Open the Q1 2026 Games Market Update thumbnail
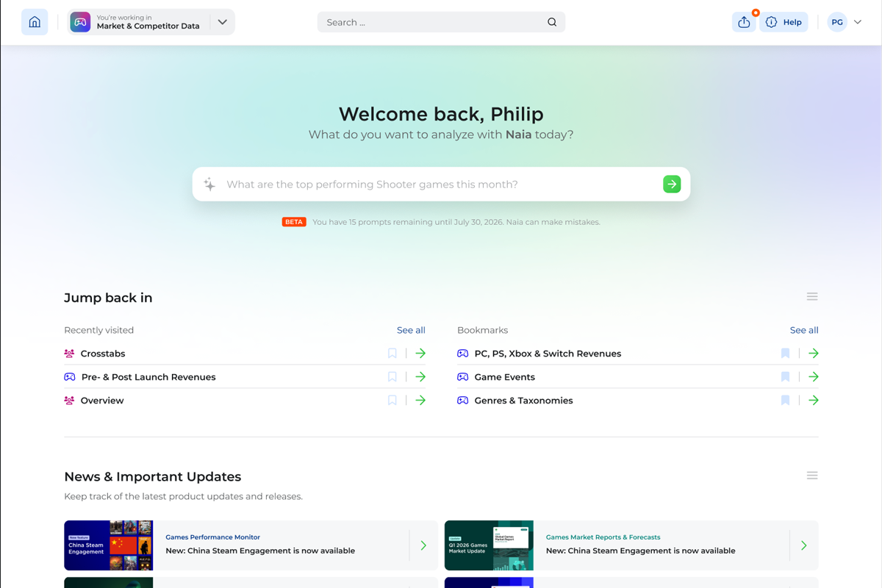Image resolution: width=882 pixels, height=588 pixels. click(x=489, y=545)
